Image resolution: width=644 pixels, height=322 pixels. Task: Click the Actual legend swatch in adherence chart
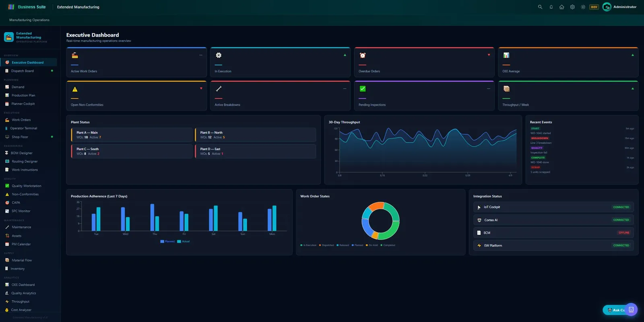coord(179,242)
